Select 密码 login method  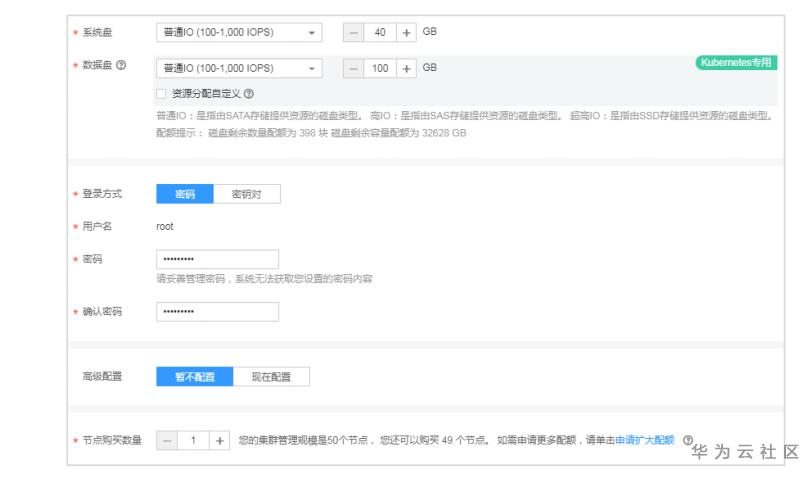tap(185, 194)
